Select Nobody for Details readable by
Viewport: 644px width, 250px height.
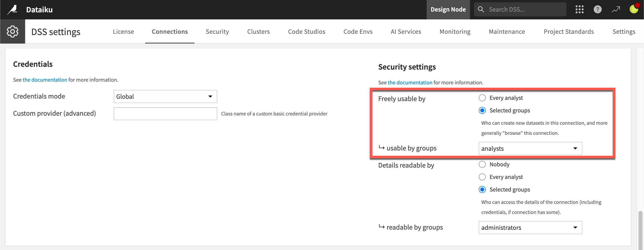pyautogui.click(x=482, y=164)
